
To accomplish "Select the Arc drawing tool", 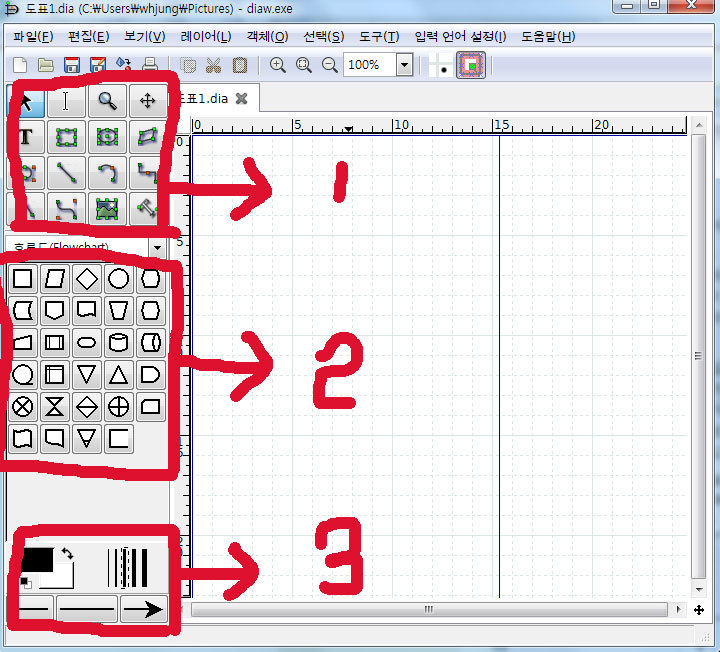I will (x=107, y=173).
